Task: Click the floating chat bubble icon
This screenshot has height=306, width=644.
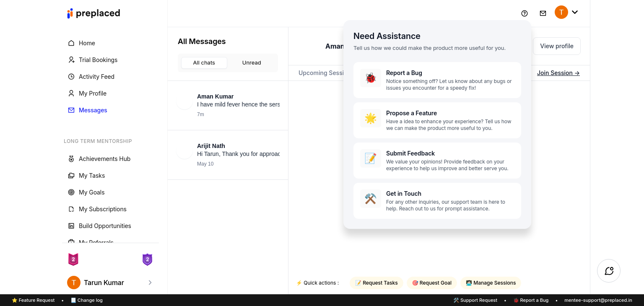Action: (609, 271)
